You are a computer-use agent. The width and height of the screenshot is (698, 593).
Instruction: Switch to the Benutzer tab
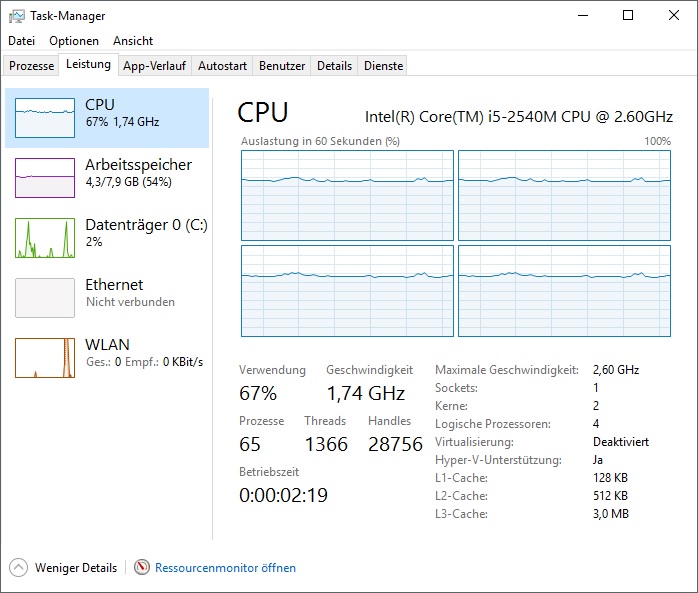tap(282, 66)
